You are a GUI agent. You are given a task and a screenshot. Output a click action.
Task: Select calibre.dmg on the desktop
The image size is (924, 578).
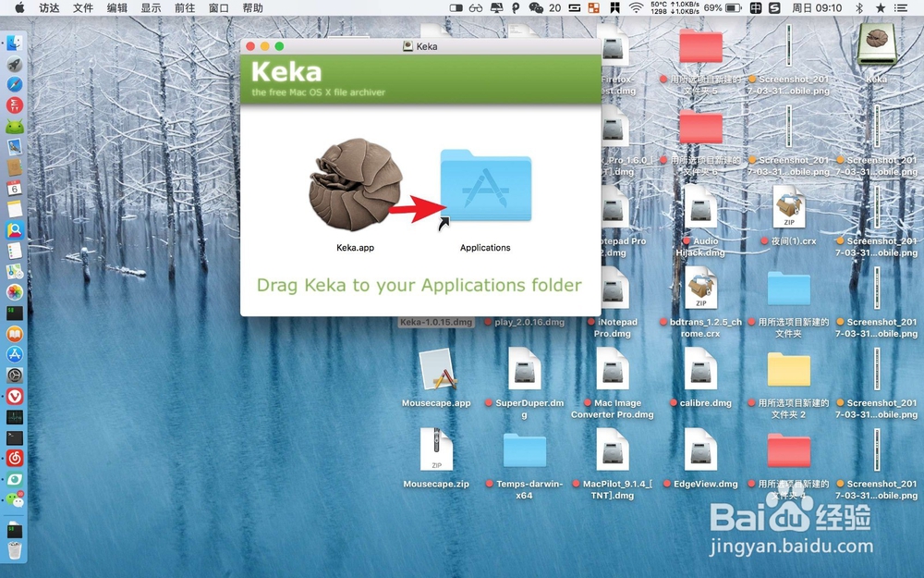pyautogui.click(x=700, y=369)
